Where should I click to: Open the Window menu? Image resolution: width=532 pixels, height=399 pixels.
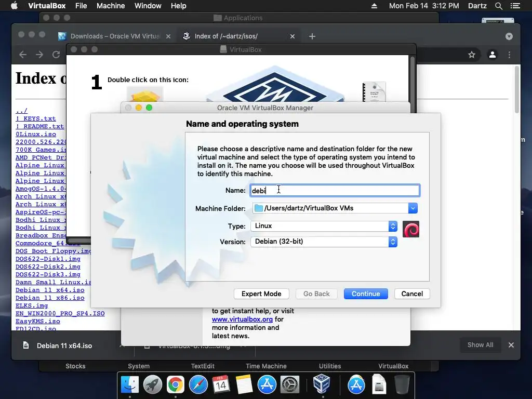[148, 6]
